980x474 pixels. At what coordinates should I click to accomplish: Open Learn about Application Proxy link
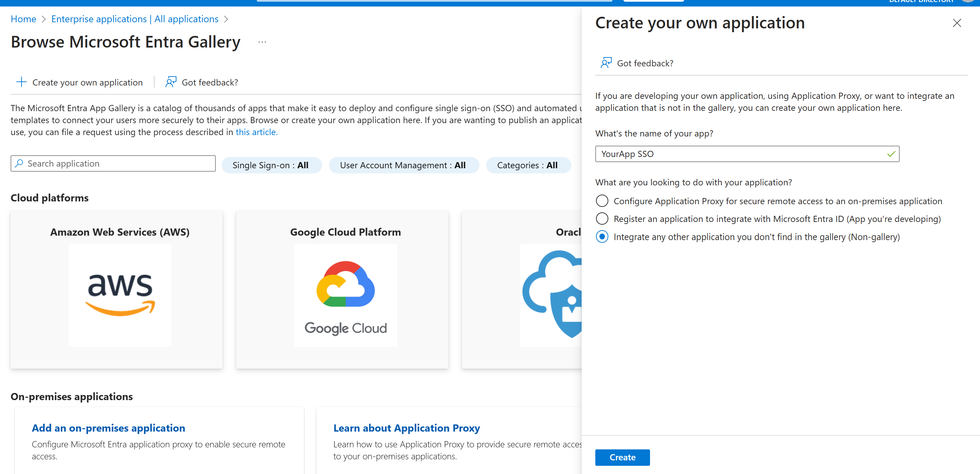coord(406,428)
